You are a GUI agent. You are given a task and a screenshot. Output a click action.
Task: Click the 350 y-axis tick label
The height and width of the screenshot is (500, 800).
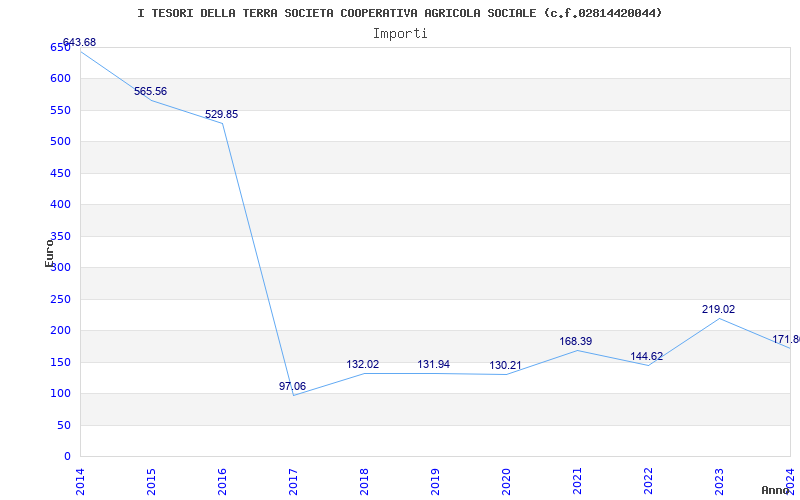pyautogui.click(x=60, y=236)
